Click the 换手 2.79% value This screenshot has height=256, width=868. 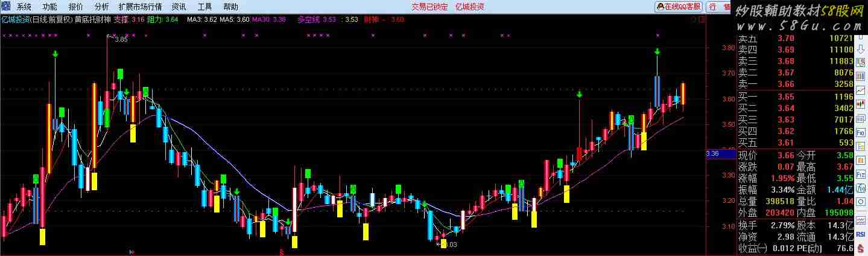pyautogui.click(x=782, y=225)
